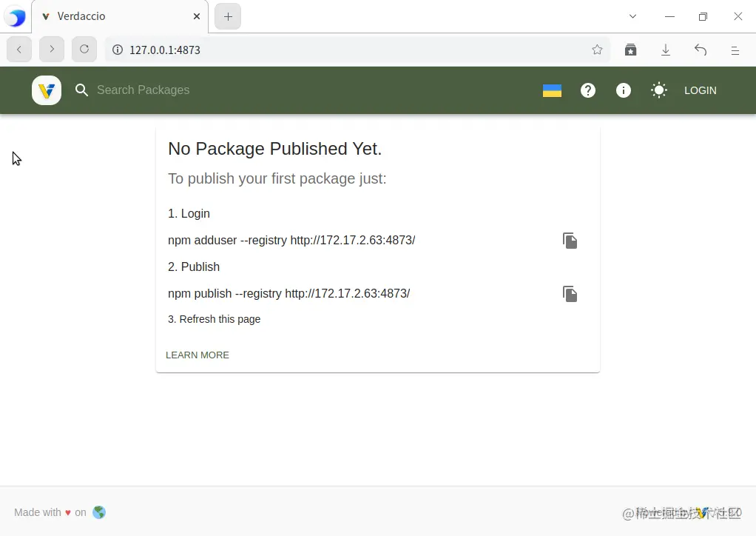
Task: Click the address bar URL 127.0.0.1:4873
Action: [165, 50]
